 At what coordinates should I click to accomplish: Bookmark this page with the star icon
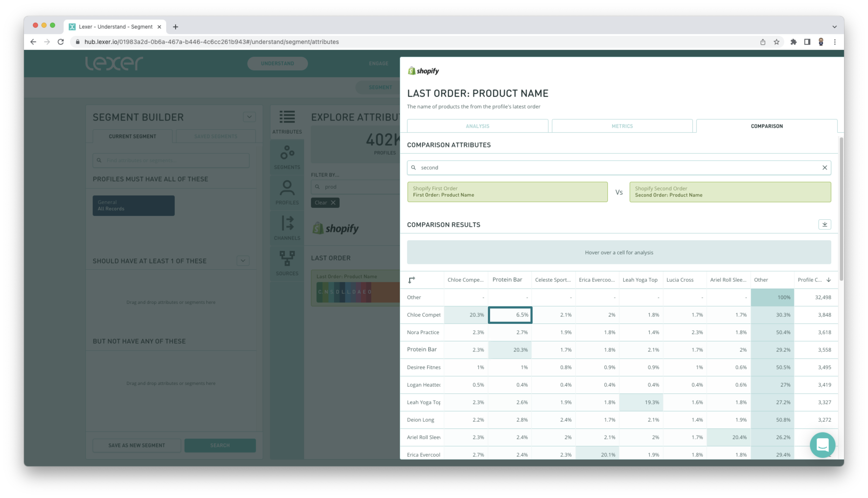click(x=776, y=42)
